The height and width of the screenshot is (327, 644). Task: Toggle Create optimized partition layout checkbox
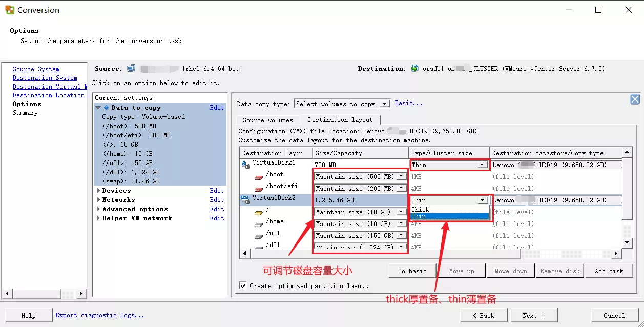243,285
